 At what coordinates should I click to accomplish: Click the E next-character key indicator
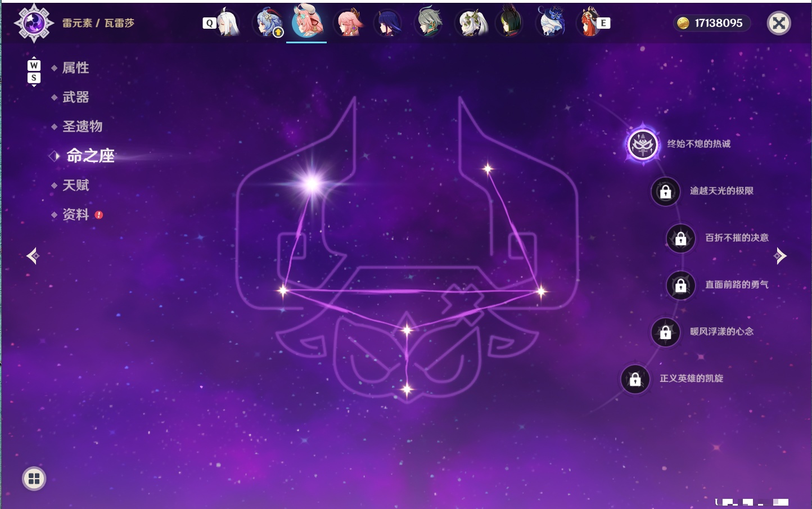(x=603, y=23)
